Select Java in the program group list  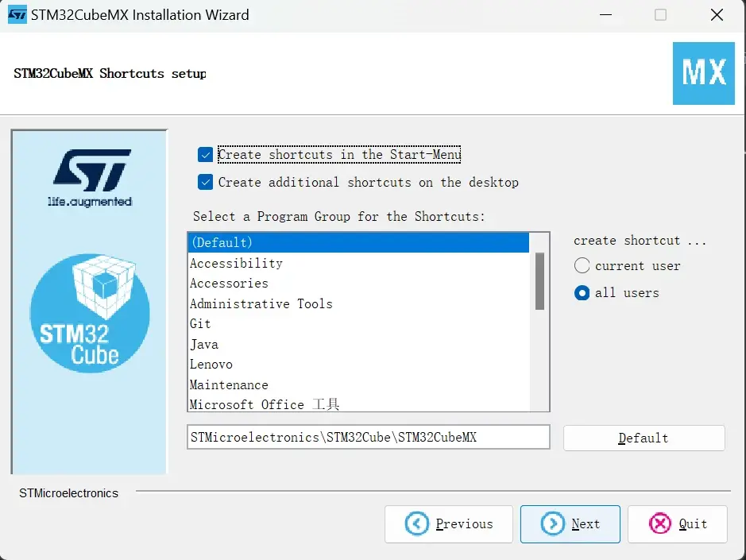pos(359,345)
